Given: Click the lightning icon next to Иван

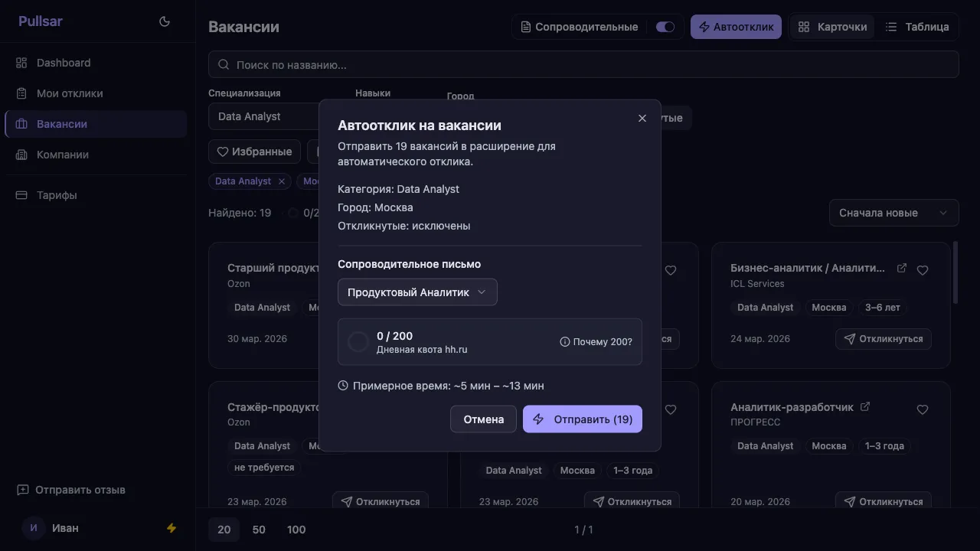Looking at the screenshot, I should click(171, 527).
